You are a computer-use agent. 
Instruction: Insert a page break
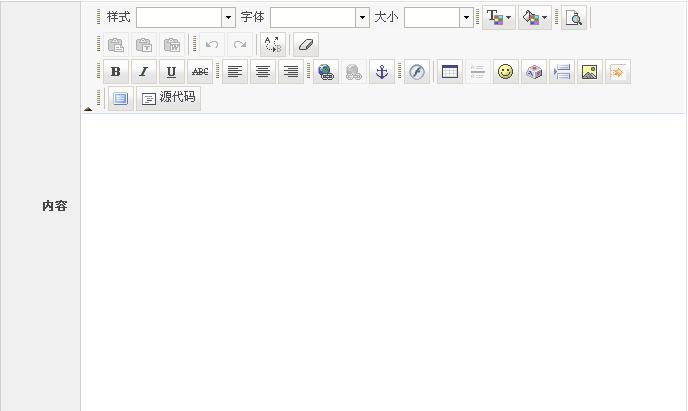[562, 71]
